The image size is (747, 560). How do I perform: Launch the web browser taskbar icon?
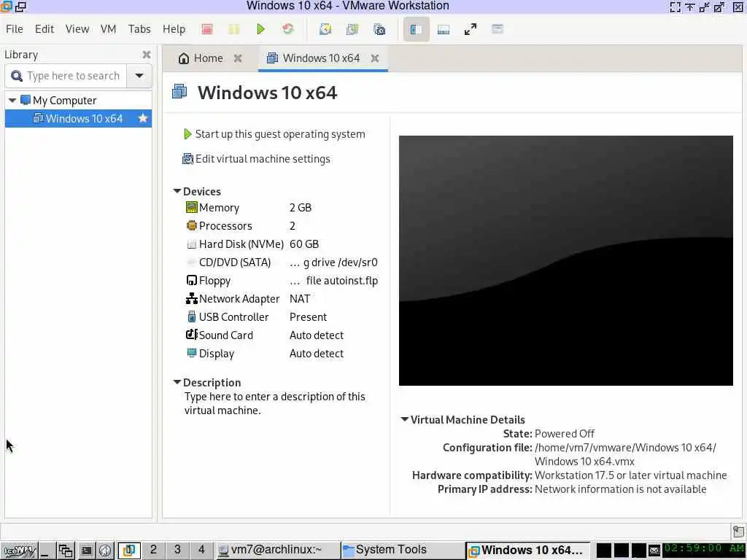[105, 551]
